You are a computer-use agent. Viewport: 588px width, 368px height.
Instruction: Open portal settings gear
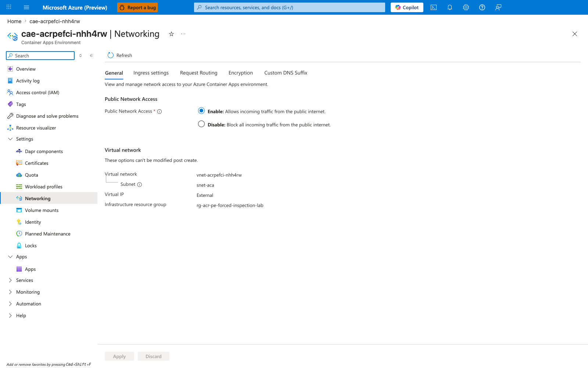(x=466, y=7)
